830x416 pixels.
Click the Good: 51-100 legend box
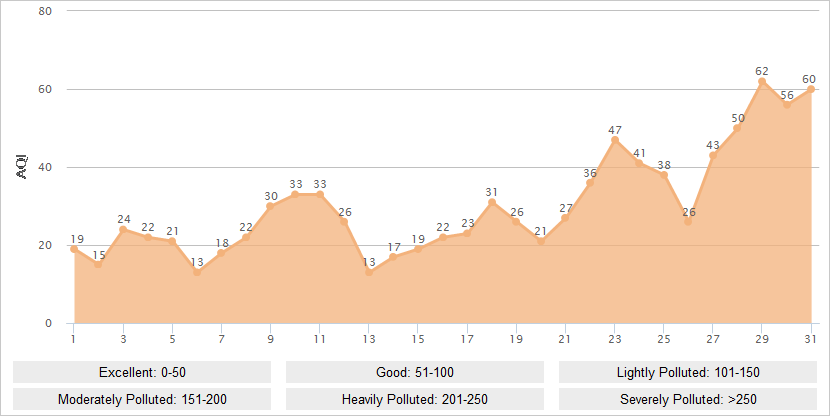415,372
